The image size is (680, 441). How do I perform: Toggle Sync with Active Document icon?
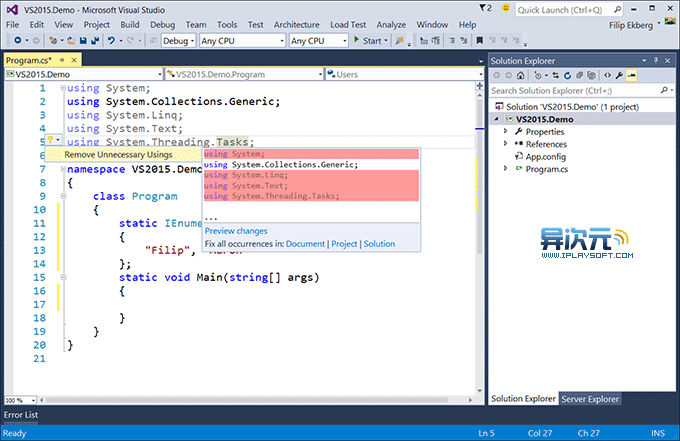556,75
